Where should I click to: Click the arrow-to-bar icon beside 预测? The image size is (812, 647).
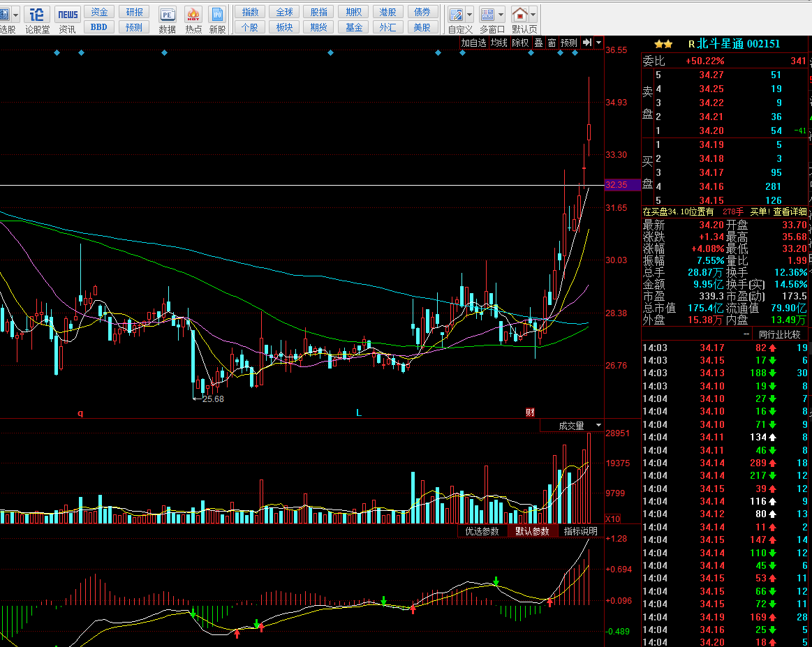586,43
